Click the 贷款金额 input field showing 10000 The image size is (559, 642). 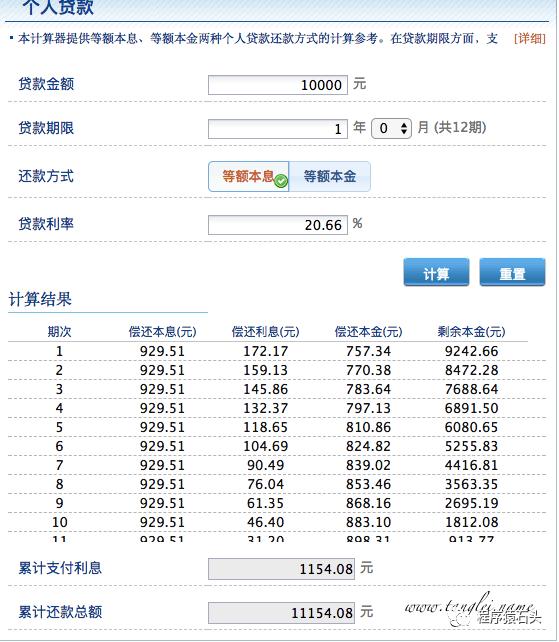(x=278, y=85)
